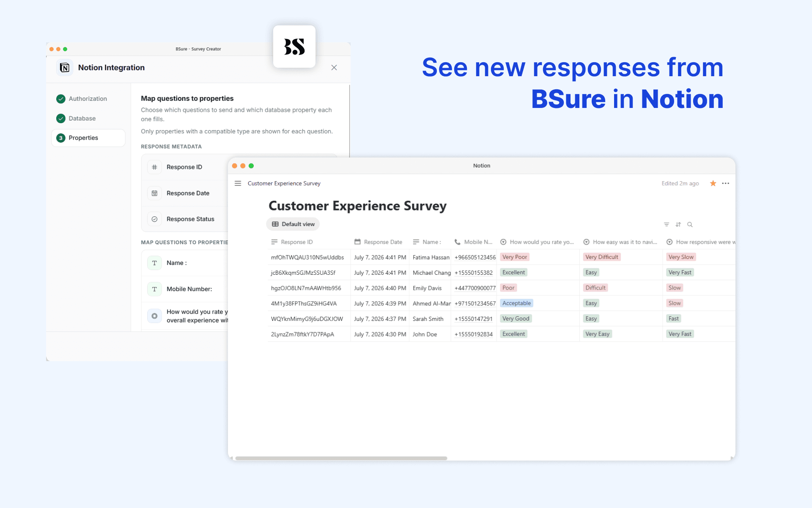This screenshot has width=812, height=508.
Task: Click the Difficult tag in Emily Davis row
Action: point(595,288)
